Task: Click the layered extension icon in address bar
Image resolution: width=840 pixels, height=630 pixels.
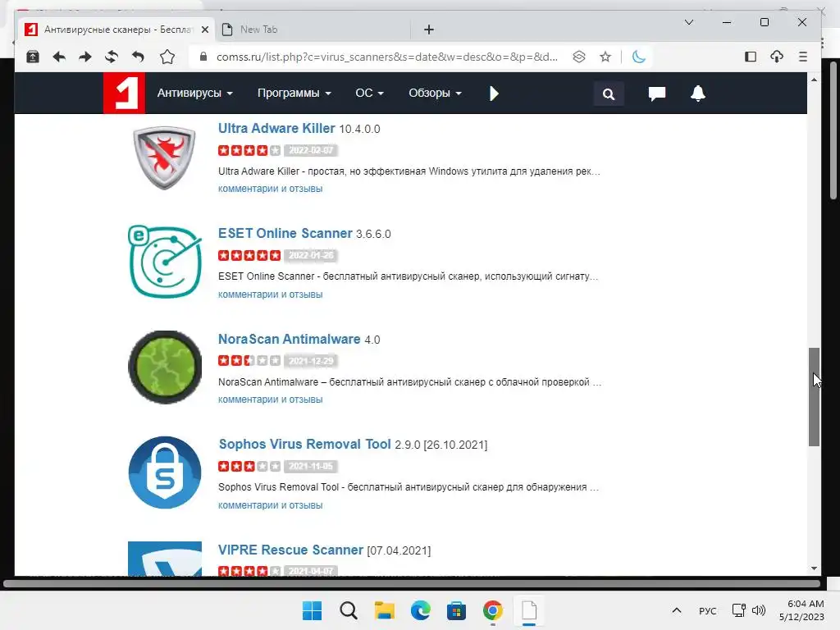Action: pos(579,57)
